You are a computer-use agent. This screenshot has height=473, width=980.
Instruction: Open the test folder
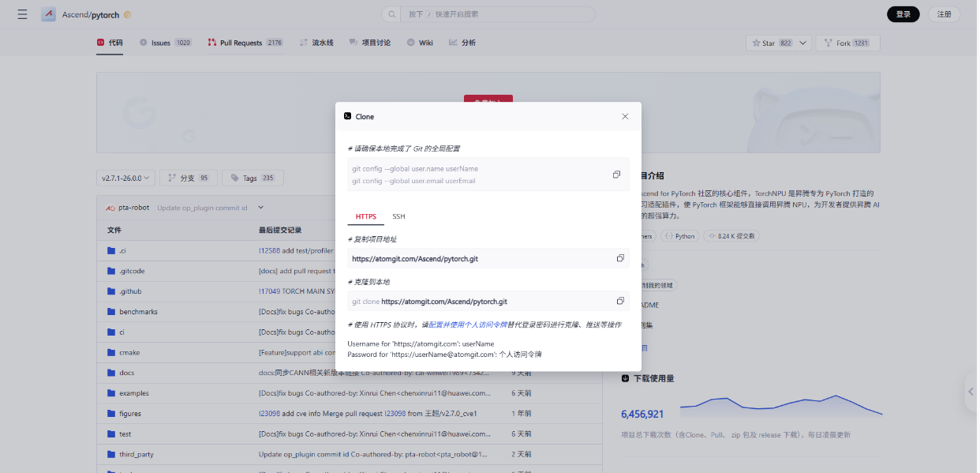(125, 434)
